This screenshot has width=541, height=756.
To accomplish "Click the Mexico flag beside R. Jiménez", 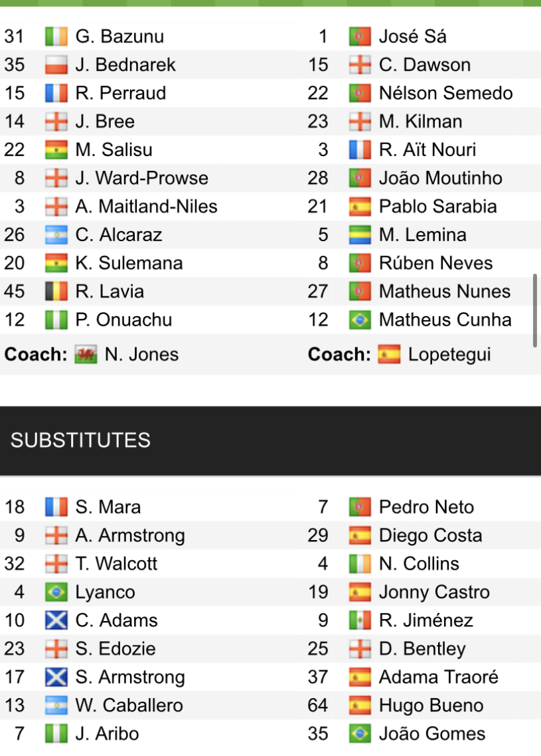I will tap(360, 621).
